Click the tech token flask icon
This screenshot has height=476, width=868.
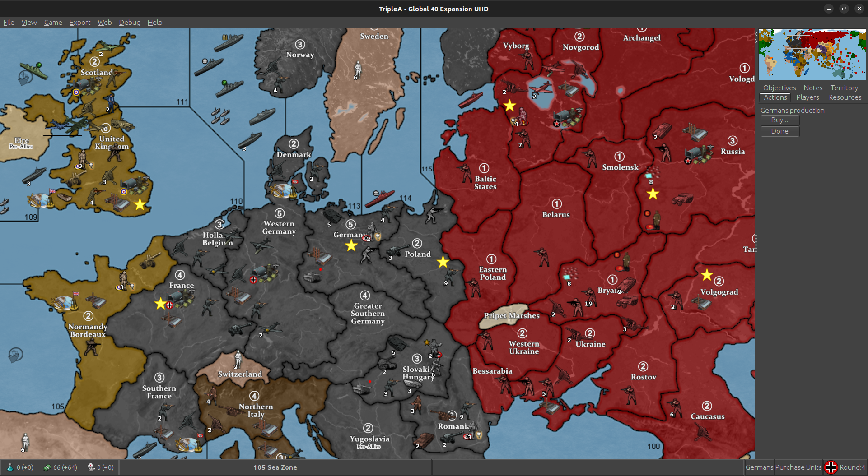click(10, 467)
